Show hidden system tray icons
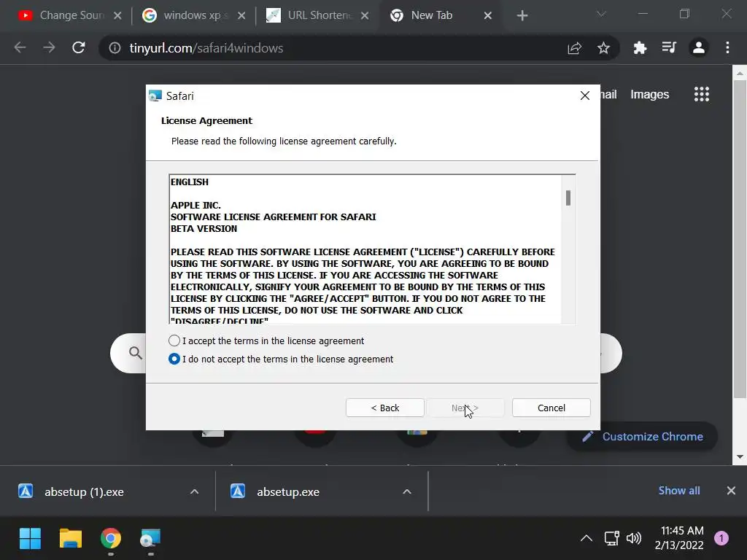The width and height of the screenshot is (747, 560). pos(587,538)
